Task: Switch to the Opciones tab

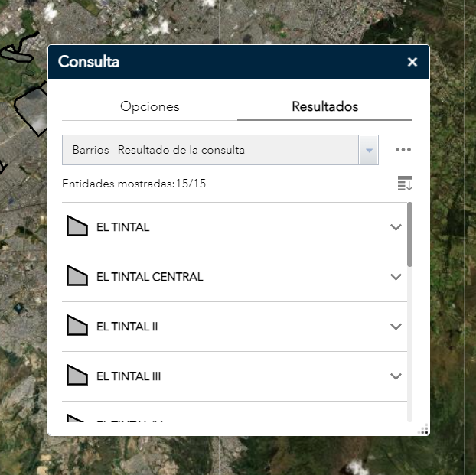Action: click(x=149, y=106)
